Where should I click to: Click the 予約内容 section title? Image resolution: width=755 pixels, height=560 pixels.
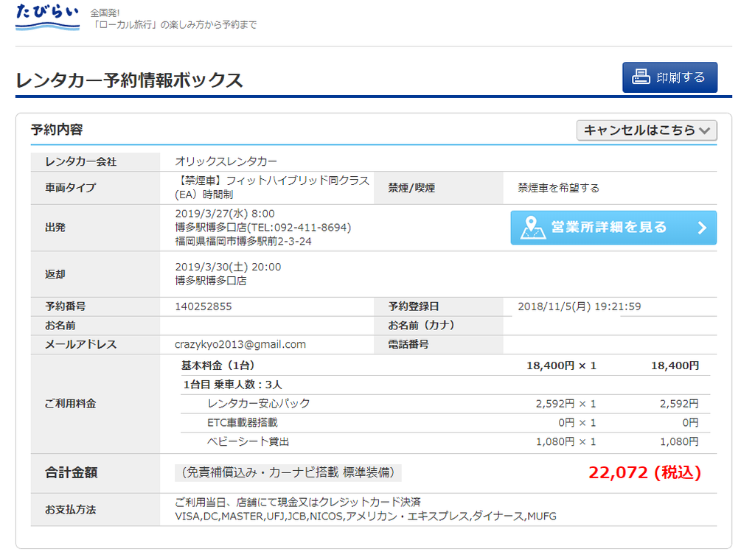(x=57, y=130)
